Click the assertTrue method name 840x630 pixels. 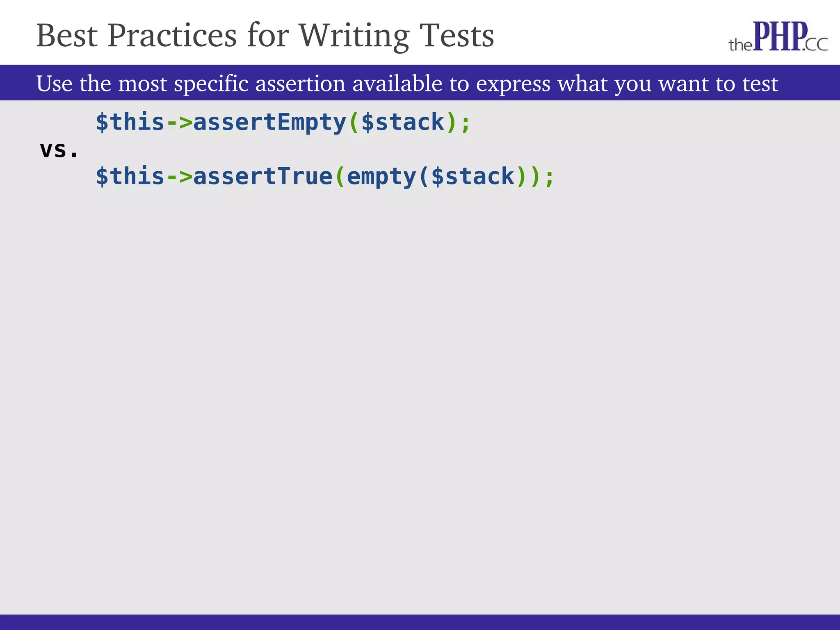coord(262,176)
